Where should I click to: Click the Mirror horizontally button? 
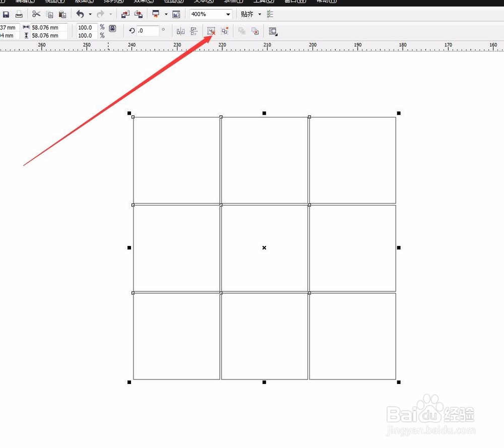(180, 31)
